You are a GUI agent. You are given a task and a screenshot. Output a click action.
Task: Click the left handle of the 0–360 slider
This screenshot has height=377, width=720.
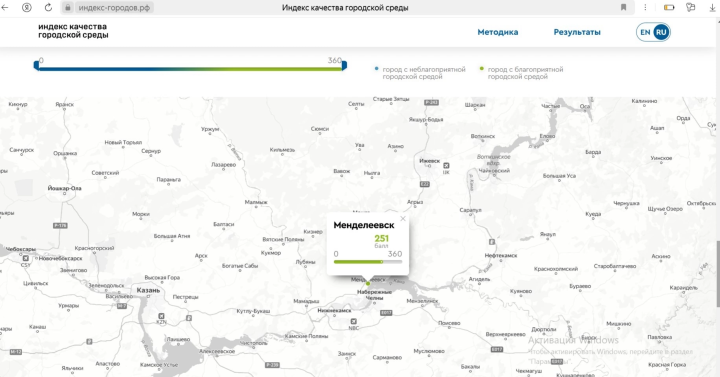tap(36, 66)
